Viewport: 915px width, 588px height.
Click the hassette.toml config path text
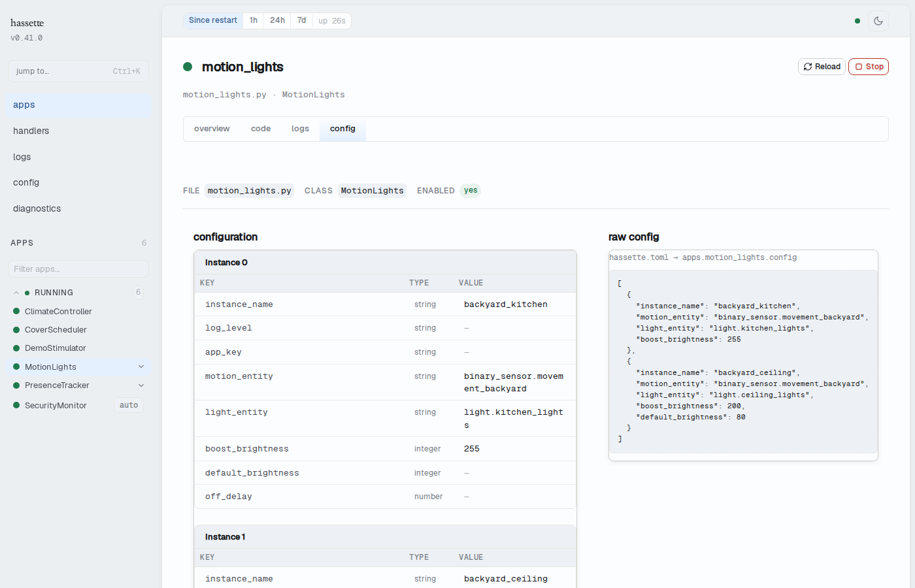pos(703,257)
